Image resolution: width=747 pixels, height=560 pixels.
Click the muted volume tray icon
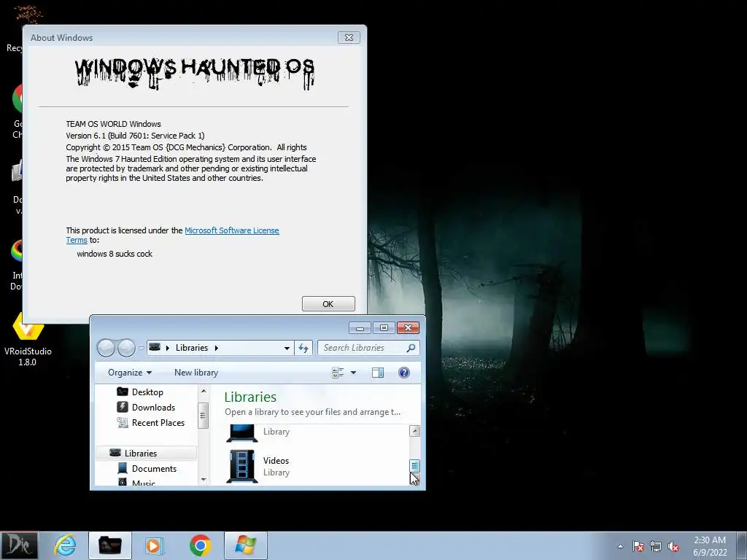coord(673,546)
